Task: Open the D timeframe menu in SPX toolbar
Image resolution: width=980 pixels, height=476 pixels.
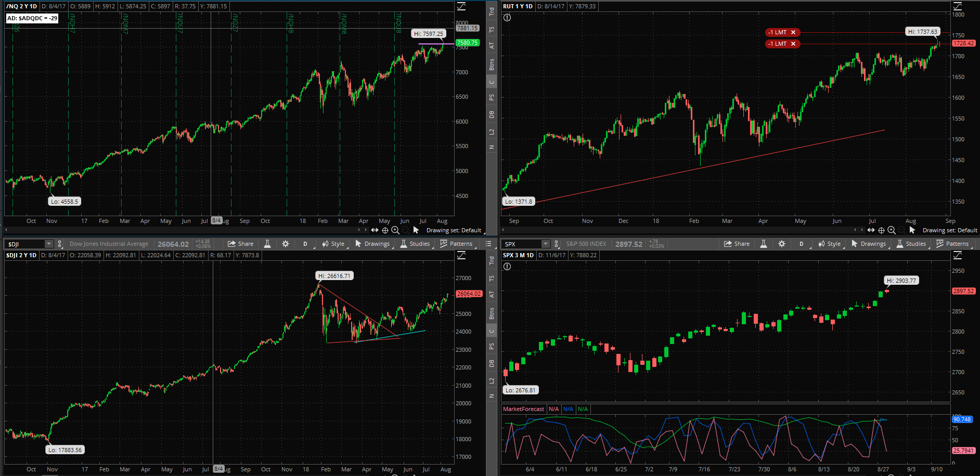Action: tap(802, 244)
